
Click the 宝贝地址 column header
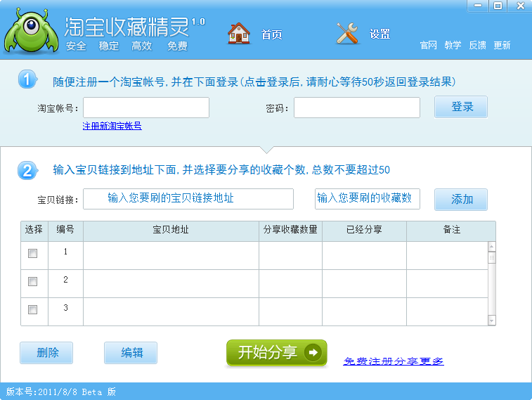coord(171,230)
